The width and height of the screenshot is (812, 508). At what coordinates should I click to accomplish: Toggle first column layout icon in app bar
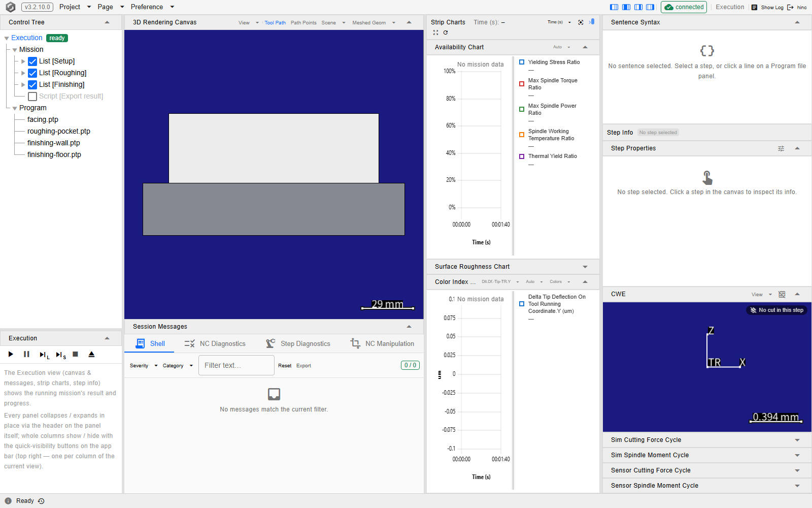(614, 7)
